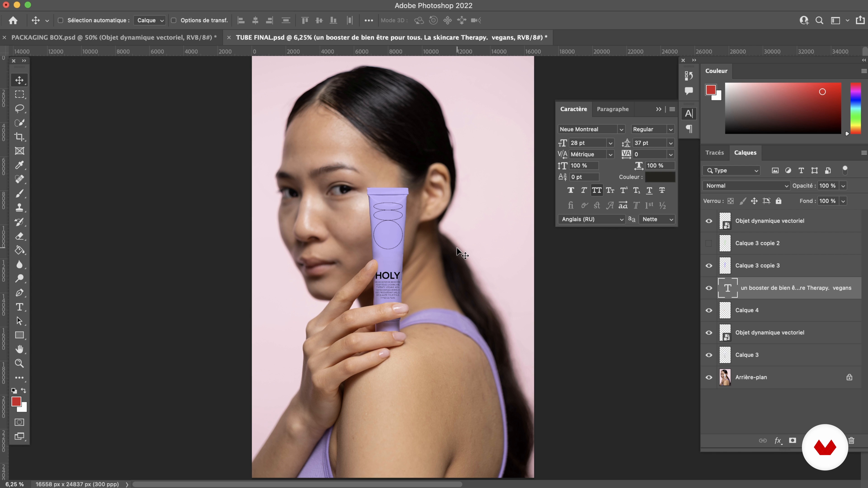Pick the Eyedropper tool
The image size is (868, 488).
[x=19, y=165]
